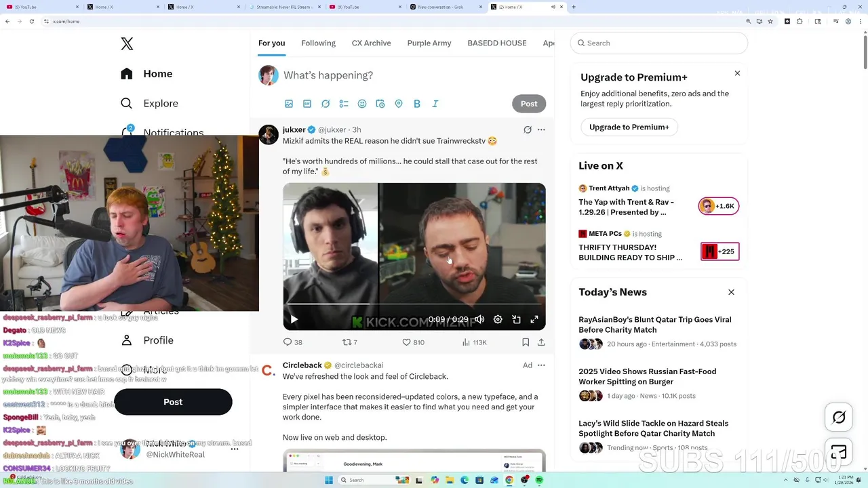The height and width of the screenshot is (488, 868).
Task: Expand the video to fullscreen
Action: 534,319
